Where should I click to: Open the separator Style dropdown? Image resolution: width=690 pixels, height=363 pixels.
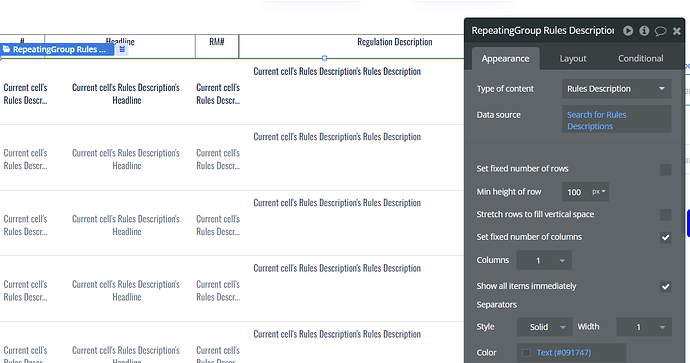[544, 327]
